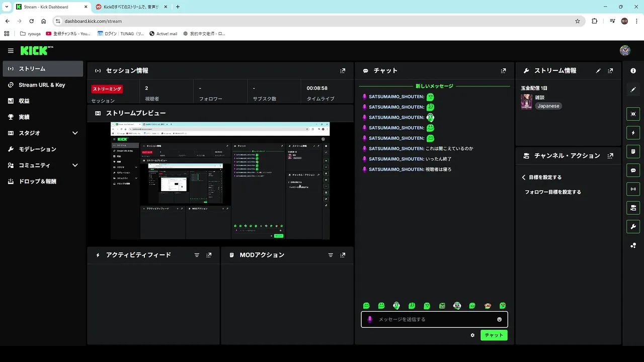Bookmark this page with the star icon

tap(578, 21)
